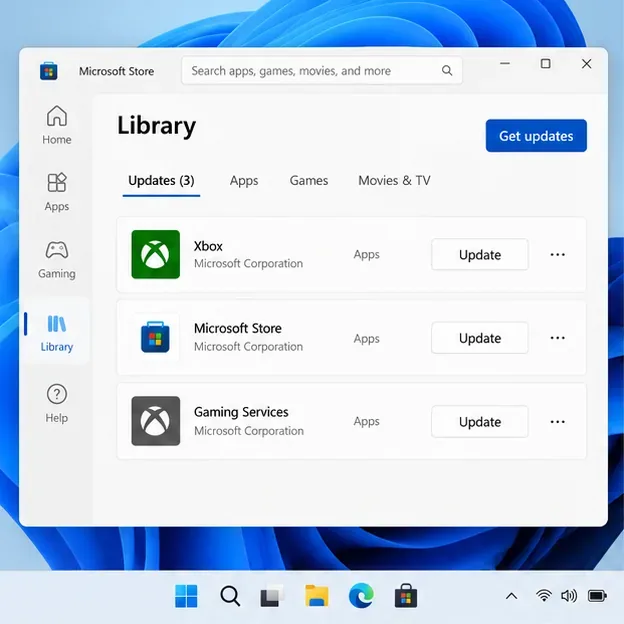Click the Get updates button
The width and height of the screenshot is (624, 624).
tap(536, 136)
